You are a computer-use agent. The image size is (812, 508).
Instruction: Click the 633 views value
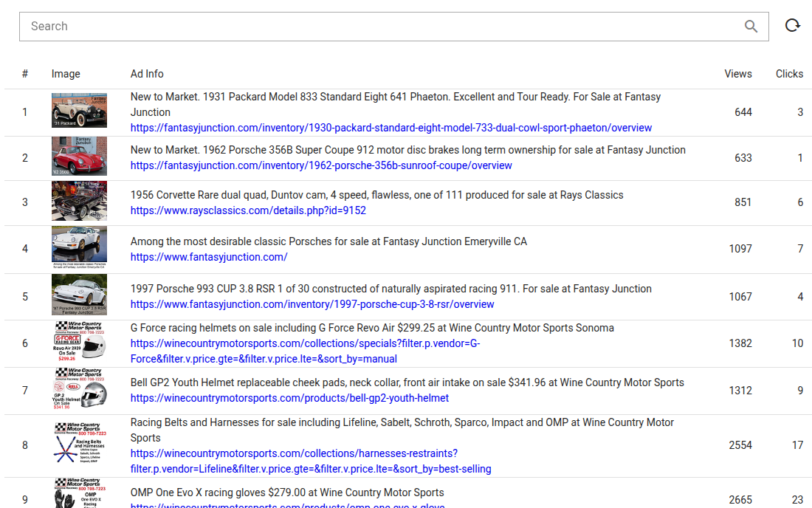tap(743, 158)
